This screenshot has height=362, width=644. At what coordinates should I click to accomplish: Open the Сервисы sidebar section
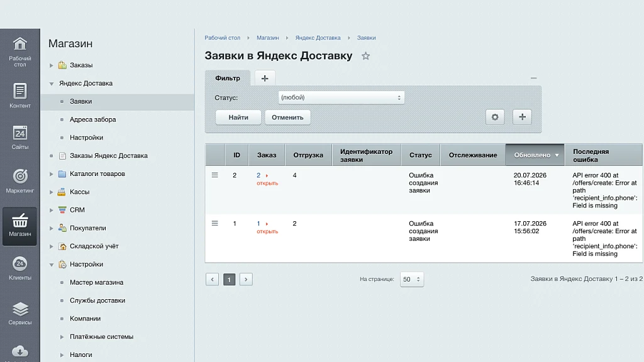coord(19,313)
